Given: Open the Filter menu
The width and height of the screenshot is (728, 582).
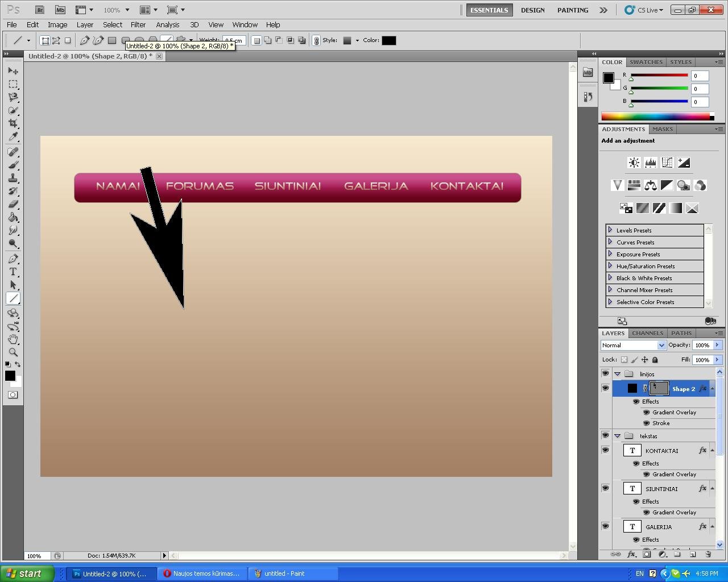Looking at the screenshot, I should [x=138, y=24].
